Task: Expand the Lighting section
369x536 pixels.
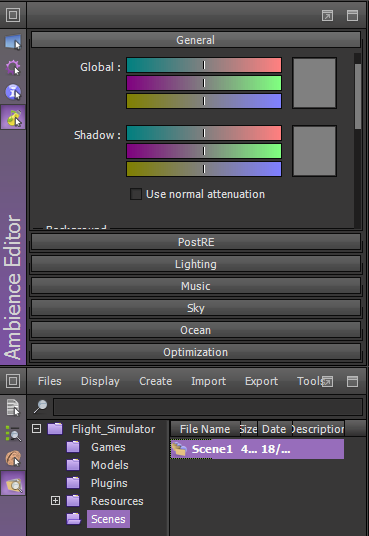Action: point(196,264)
